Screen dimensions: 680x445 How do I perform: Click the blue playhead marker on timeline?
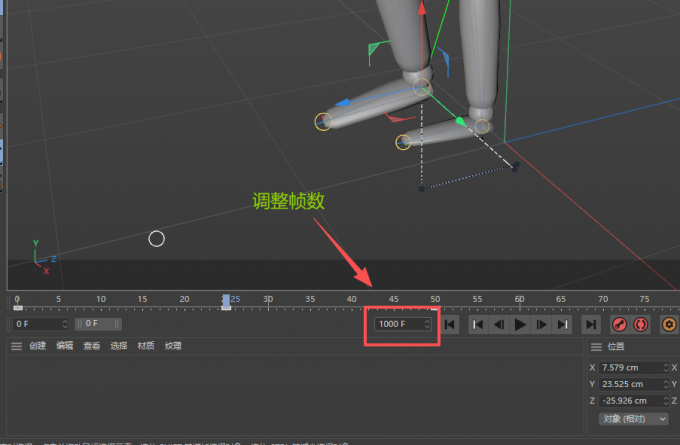pyautogui.click(x=227, y=299)
